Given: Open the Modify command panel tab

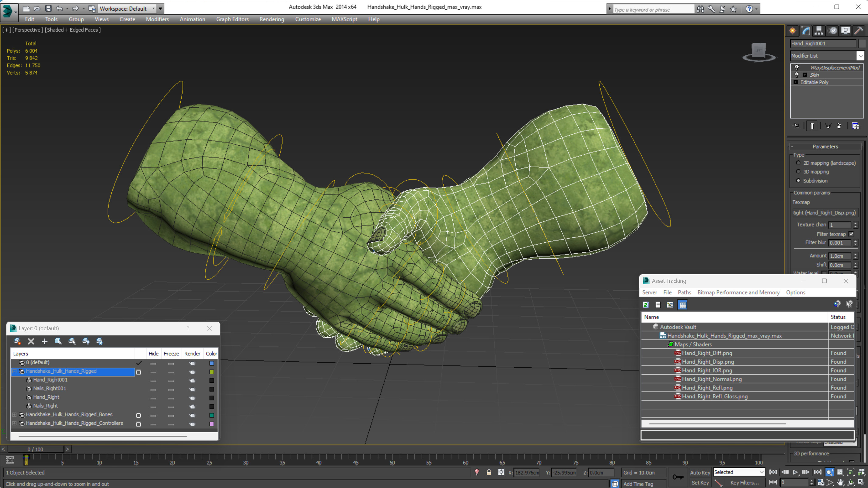Looking at the screenshot, I should [x=806, y=31].
